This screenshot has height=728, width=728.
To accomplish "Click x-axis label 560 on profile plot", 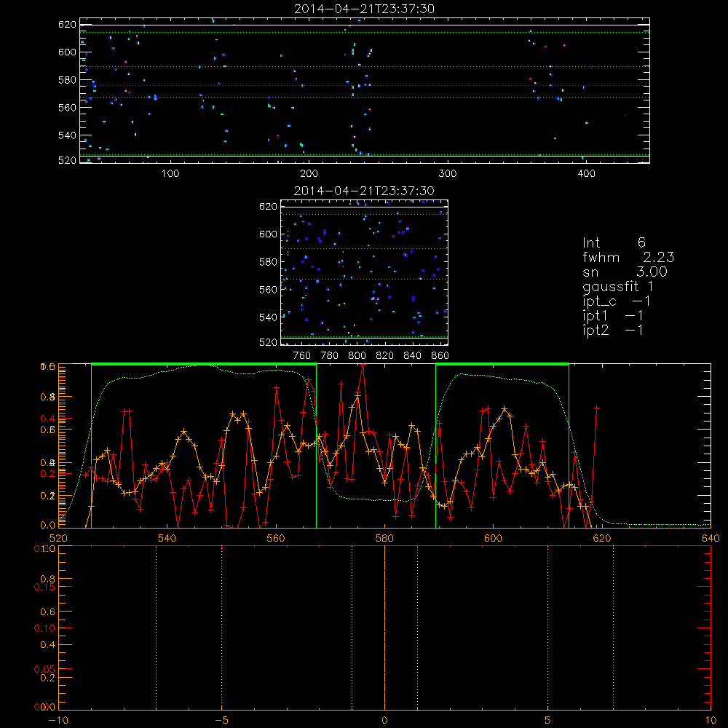I will (276, 538).
